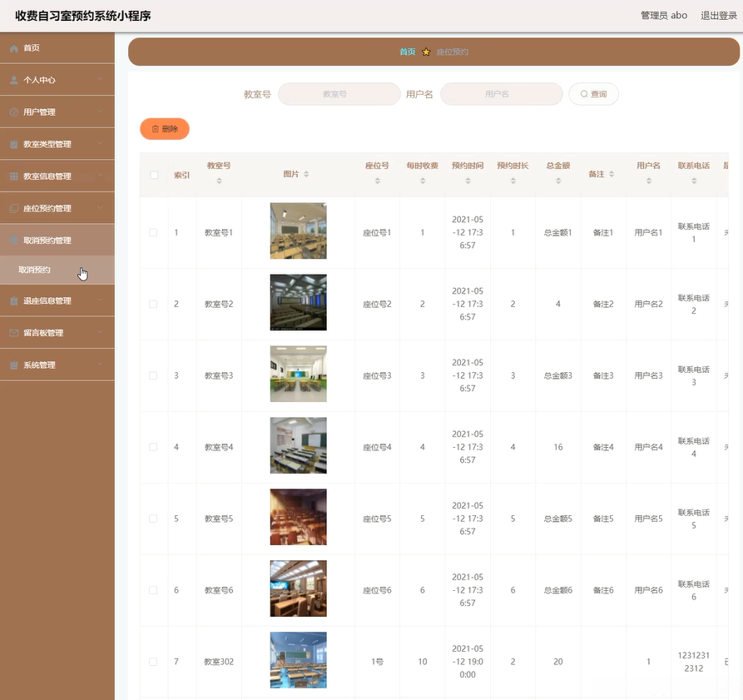Click the 教室号 search input field
The height and width of the screenshot is (700, 743).
pos(339,94)
